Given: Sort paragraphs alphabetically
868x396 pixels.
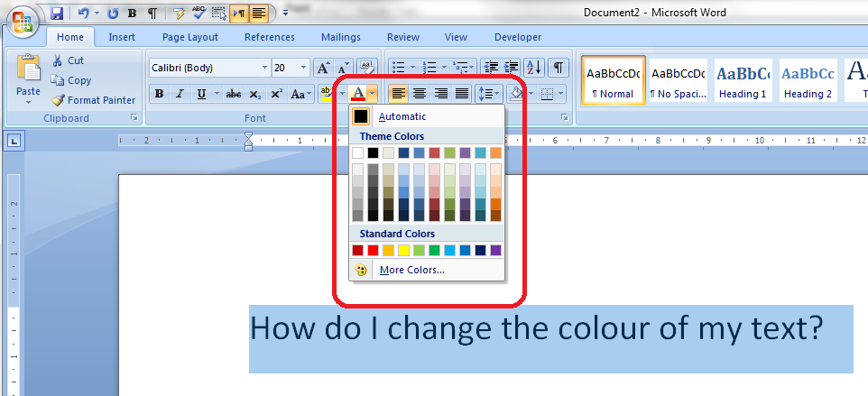Looking at the screenshot, I should coord(534,67).
